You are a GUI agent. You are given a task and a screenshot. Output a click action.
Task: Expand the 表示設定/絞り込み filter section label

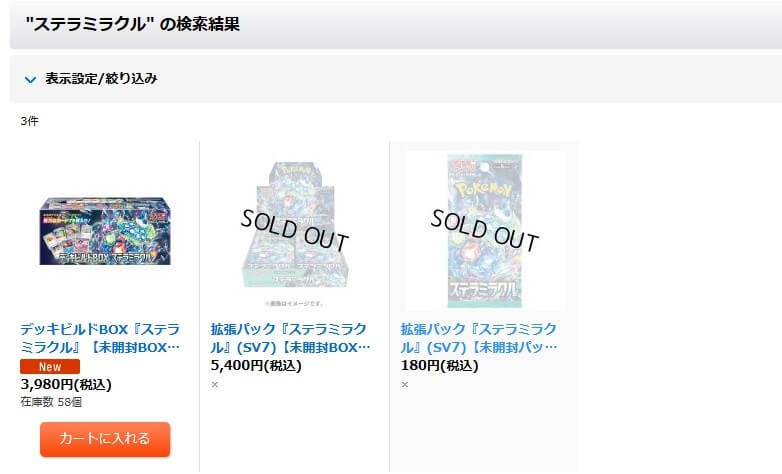(x=101, y=78)
